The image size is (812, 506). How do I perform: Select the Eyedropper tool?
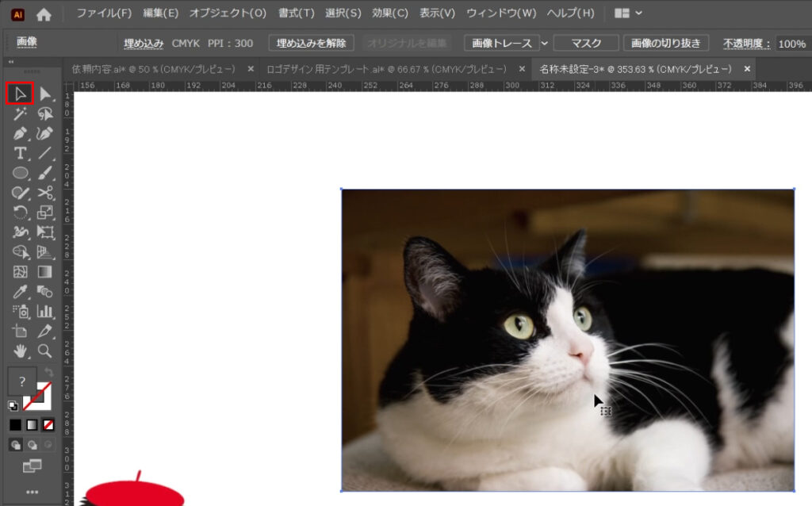pos(20,292)
